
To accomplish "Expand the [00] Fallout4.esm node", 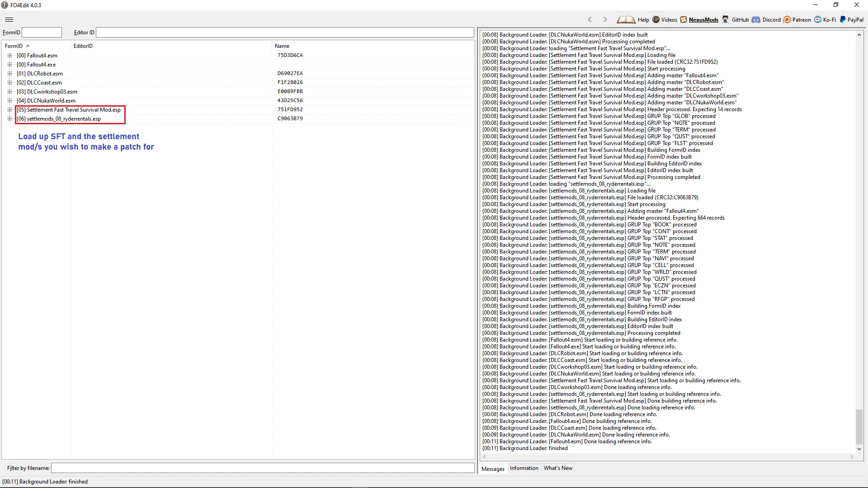I will (9, 56).
